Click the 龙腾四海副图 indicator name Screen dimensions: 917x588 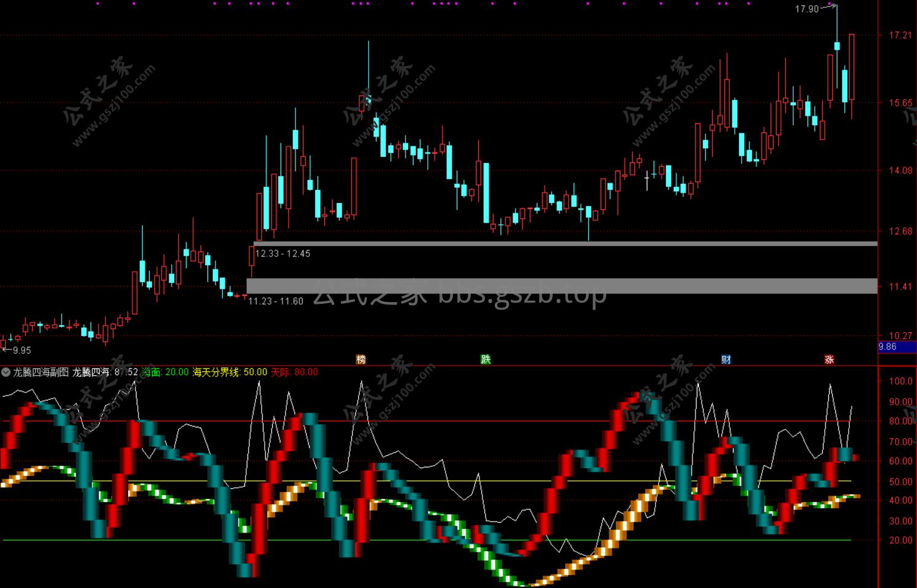41,372
